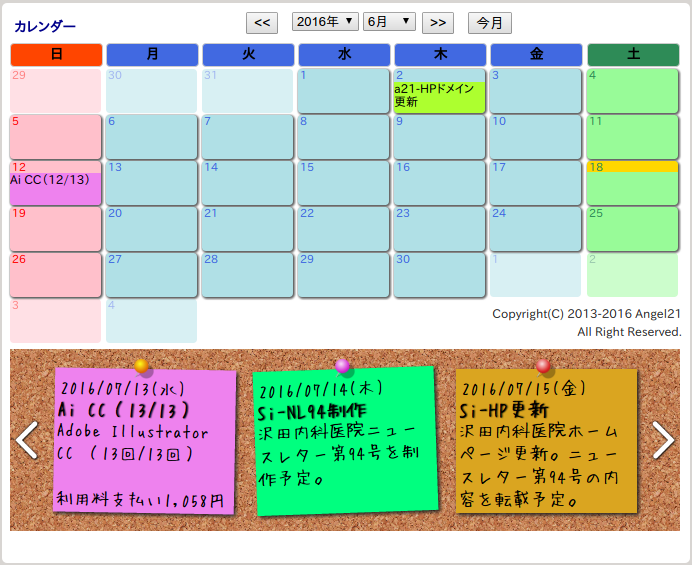Click the 金 Friday column header
The image size is (692, 565).
point(536,55)
